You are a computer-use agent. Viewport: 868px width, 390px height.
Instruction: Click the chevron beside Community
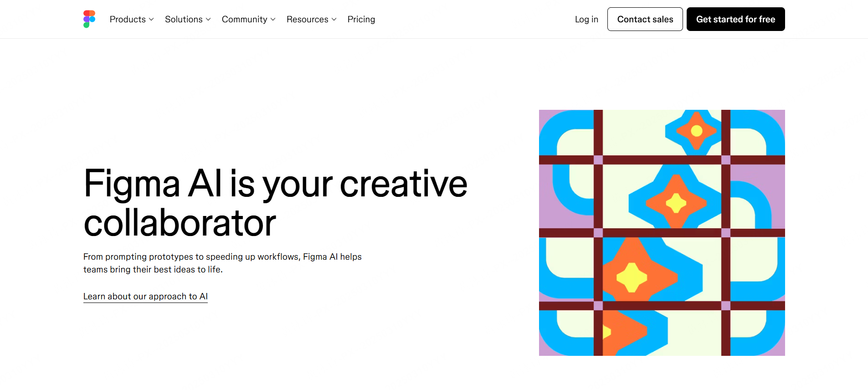tap(273, 20)
